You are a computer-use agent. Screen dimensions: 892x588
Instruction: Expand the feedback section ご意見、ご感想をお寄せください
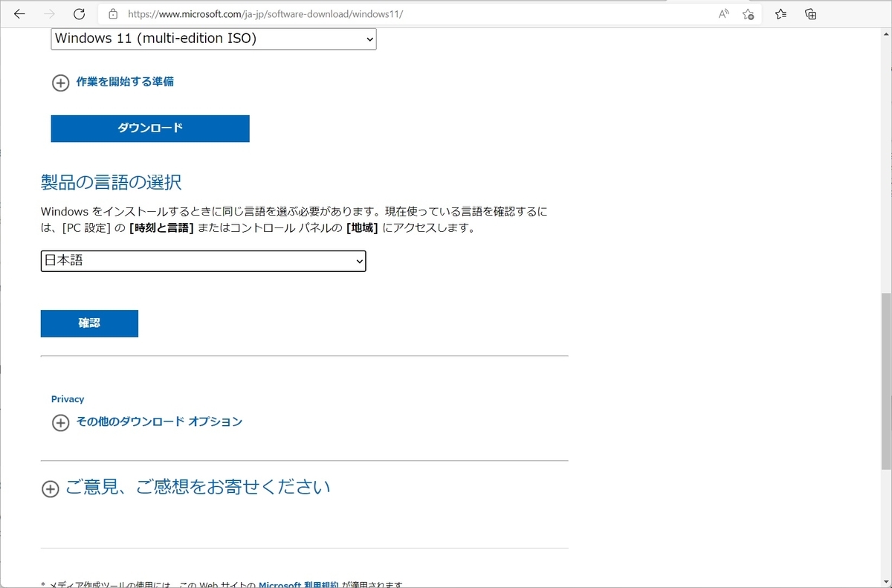tap(51, 488)
